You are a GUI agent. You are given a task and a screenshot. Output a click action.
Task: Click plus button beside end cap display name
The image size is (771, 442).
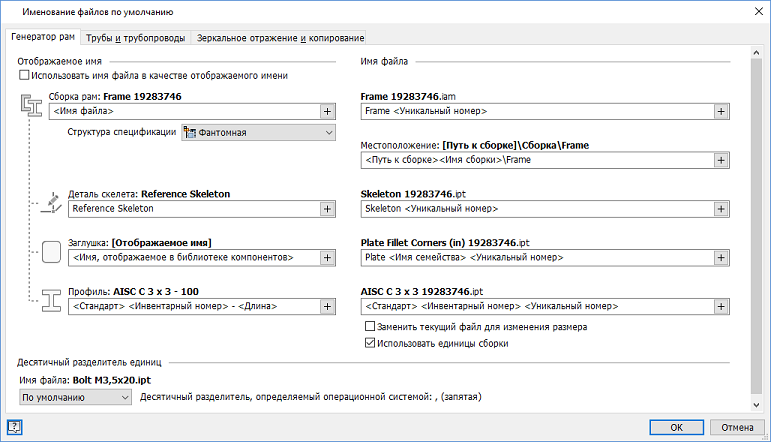(x=327, y=257)
